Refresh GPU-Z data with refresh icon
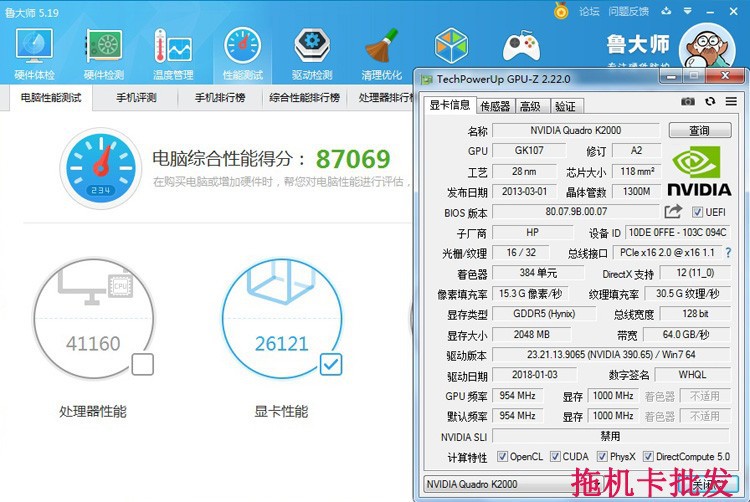This screenshot has height=502, width=750. point(710,101)
